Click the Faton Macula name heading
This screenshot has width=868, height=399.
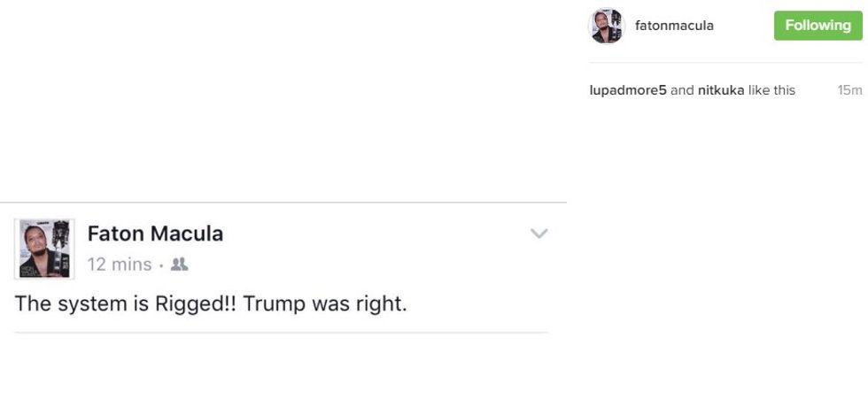[x=155, y=234]
